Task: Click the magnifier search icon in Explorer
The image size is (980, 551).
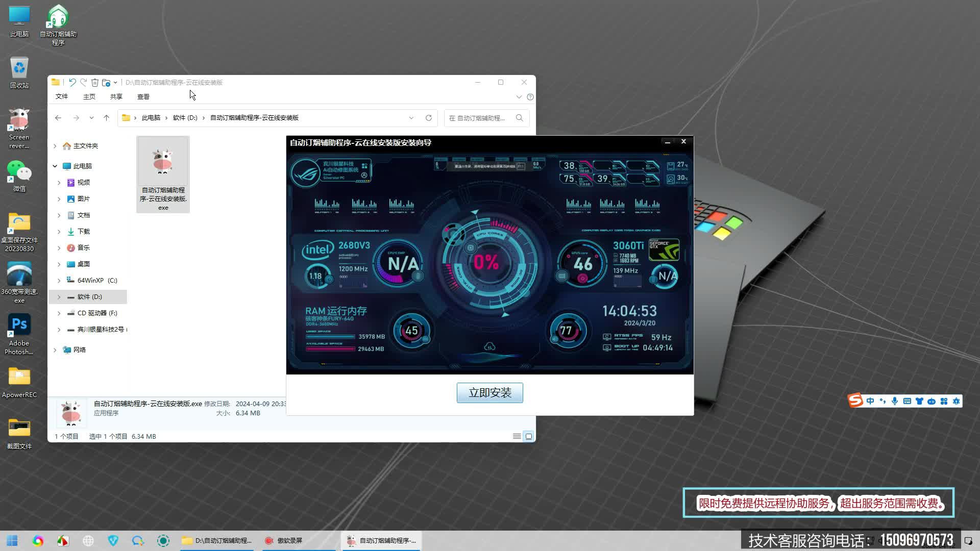Action: coord(520,118)
